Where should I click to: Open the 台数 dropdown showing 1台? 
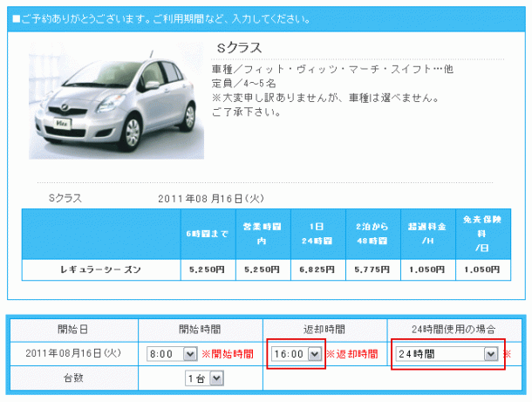tap(204, 378)
